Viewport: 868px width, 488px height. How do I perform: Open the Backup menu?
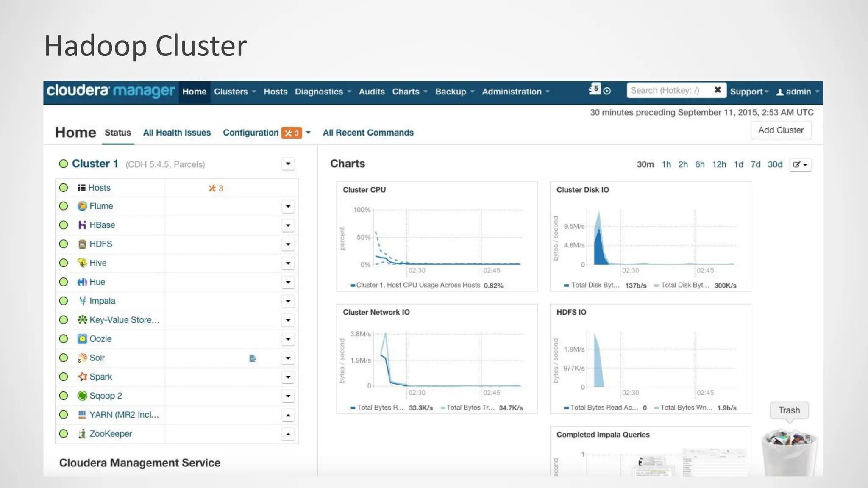point(455,92)
